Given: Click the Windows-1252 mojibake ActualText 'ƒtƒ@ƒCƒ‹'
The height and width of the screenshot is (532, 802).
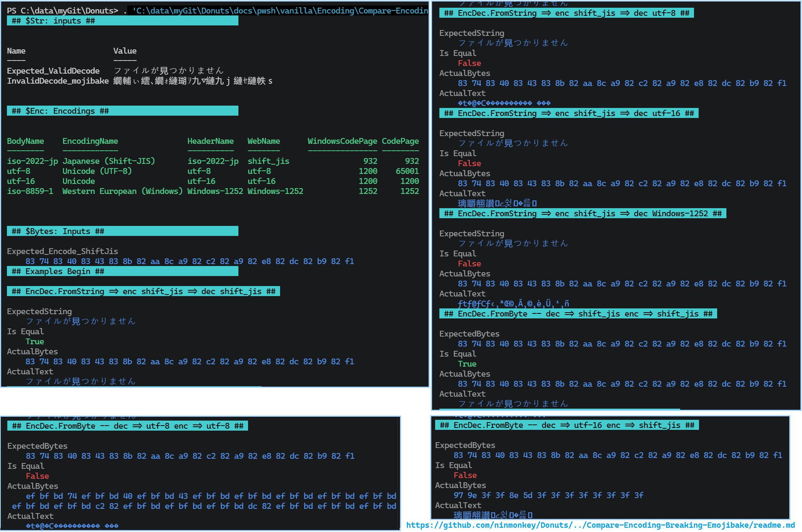Looking at the screenshot, I should (513, 304).
